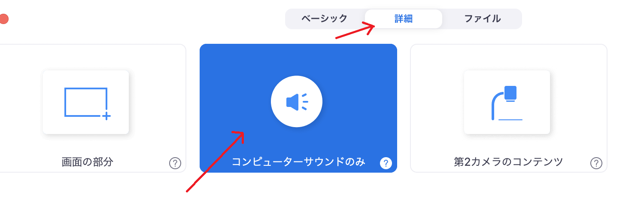Select the document camera icon

coord(507,103)
